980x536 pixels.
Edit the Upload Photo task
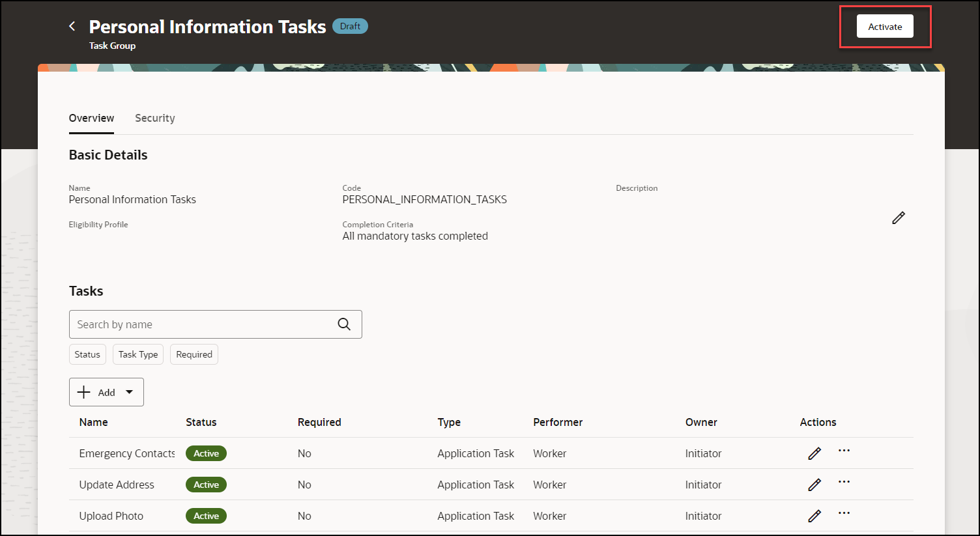tap(814, 516)
